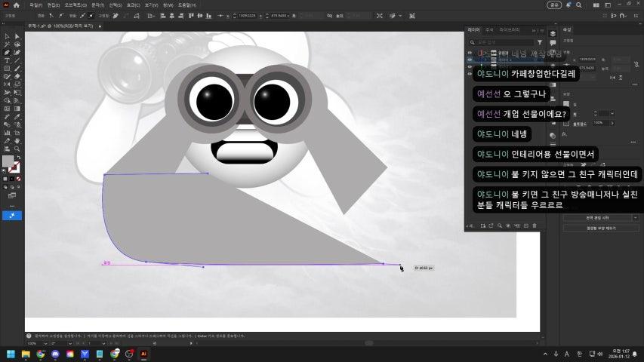Image resolution: width=644 pixels, height=362 pixels.
Task: Toggle visibility eye of third layer
Action: (470, 68)
